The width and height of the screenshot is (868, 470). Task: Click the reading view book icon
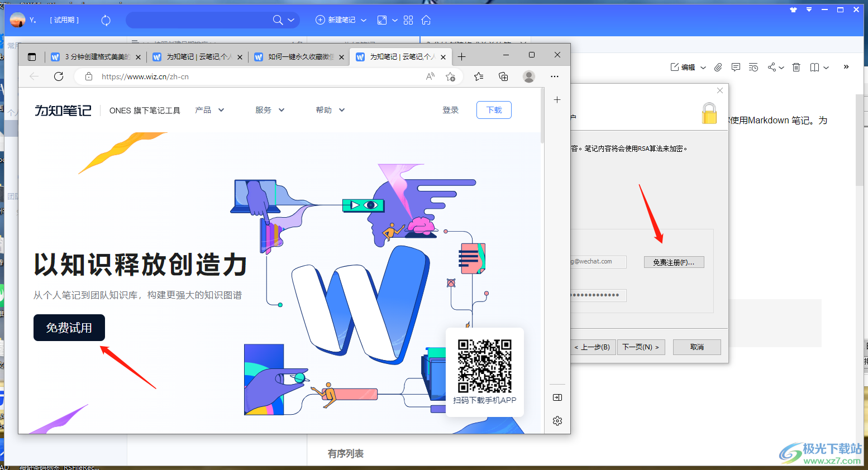click(x=815, y=67)
